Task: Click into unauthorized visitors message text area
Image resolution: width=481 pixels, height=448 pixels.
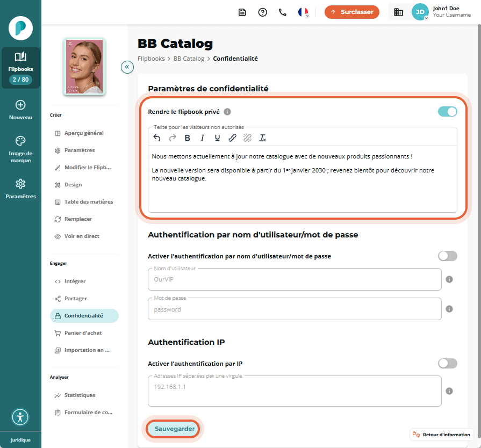Action: (x=302, y=179)
